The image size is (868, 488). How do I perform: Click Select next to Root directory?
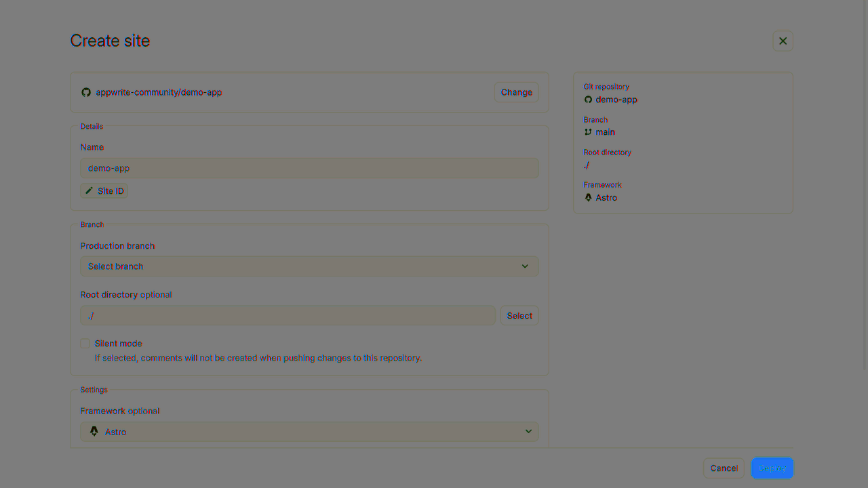(x=519, y=315)
